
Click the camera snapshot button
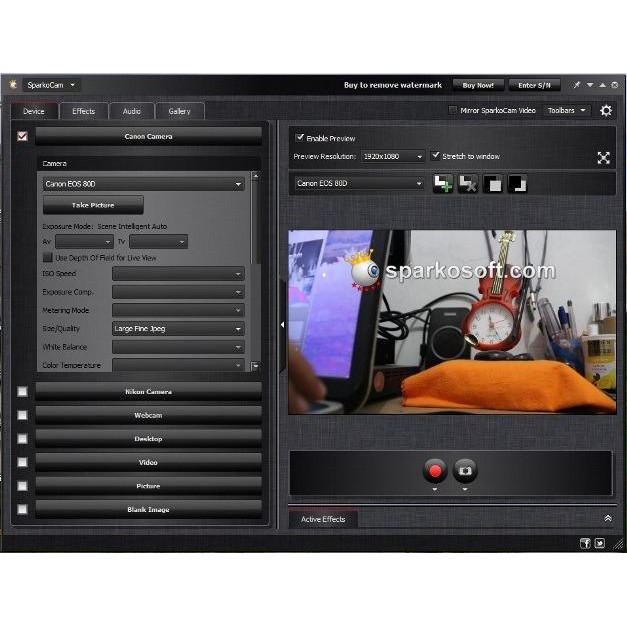click(465, 470)
